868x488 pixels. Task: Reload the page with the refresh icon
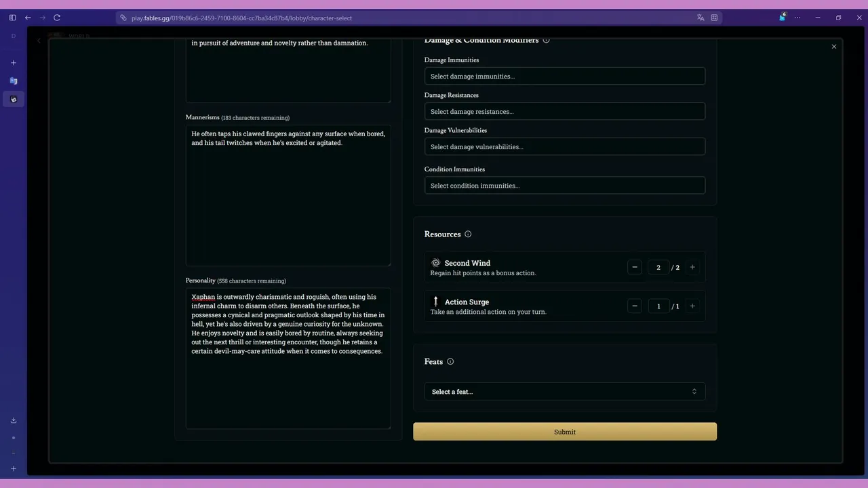pos(57,18)
